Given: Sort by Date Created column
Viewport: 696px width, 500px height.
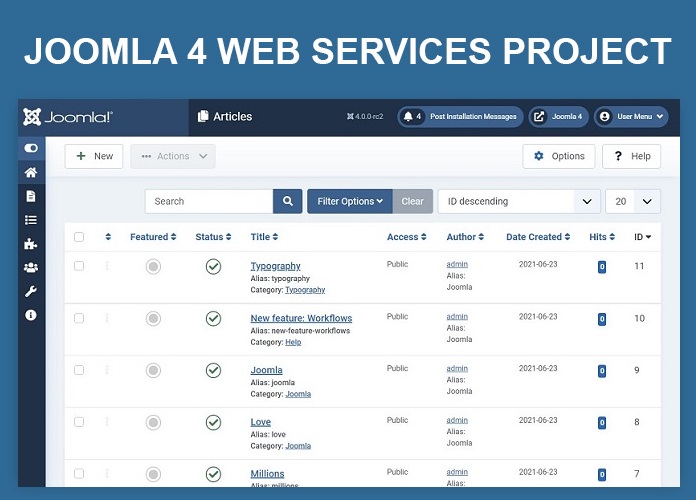Looking at the screenshot, I should 538,237.
